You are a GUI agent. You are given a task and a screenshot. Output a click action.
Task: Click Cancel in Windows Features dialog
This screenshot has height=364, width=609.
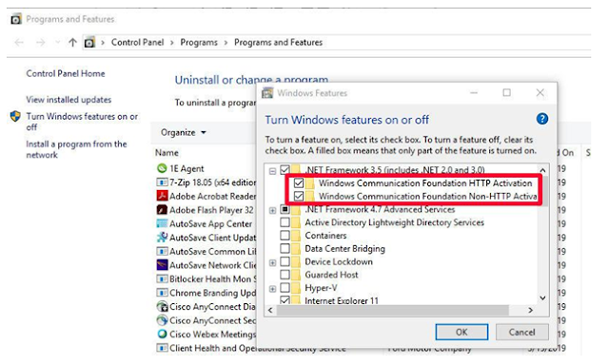[522, 333]
